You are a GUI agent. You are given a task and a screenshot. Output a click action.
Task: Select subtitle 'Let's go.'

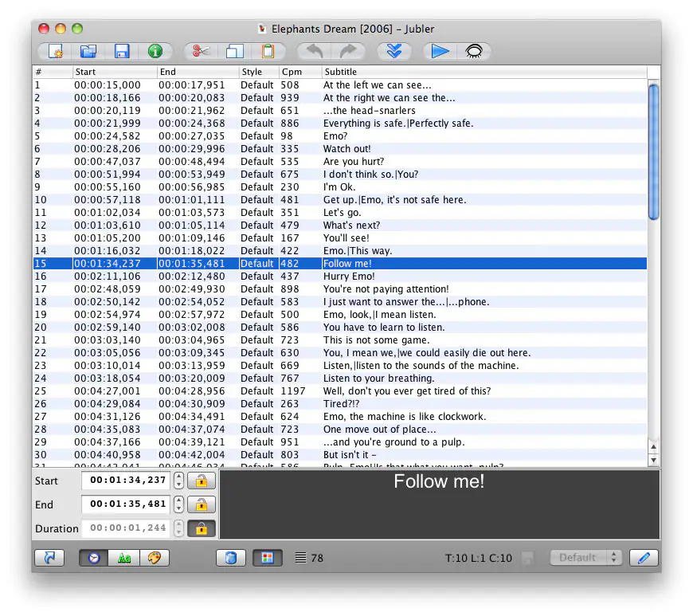point(340,213)
